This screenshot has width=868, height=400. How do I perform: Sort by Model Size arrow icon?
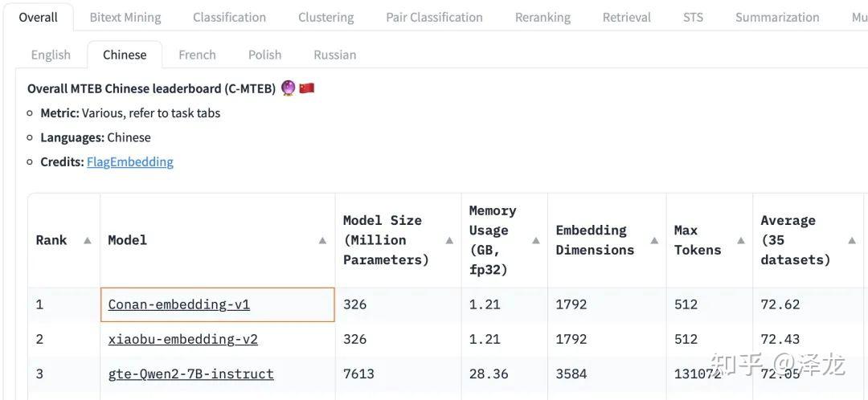coord(449,240)
